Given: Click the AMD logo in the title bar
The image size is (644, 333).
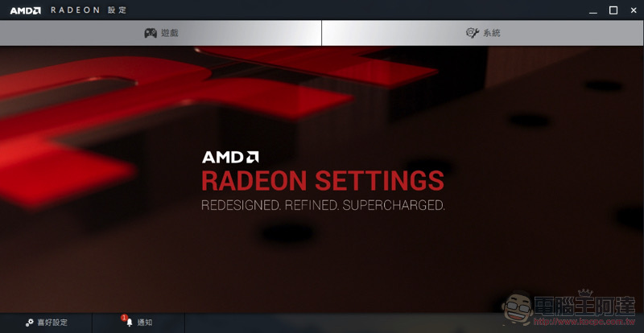Looking at the screenshot, I should tap(26, 10).
